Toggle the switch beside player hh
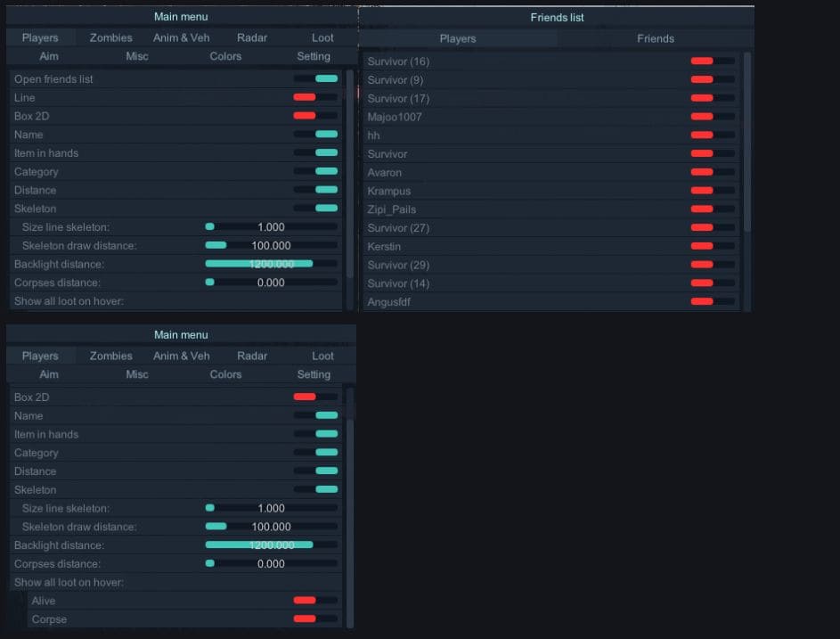 tap(713, 135)
